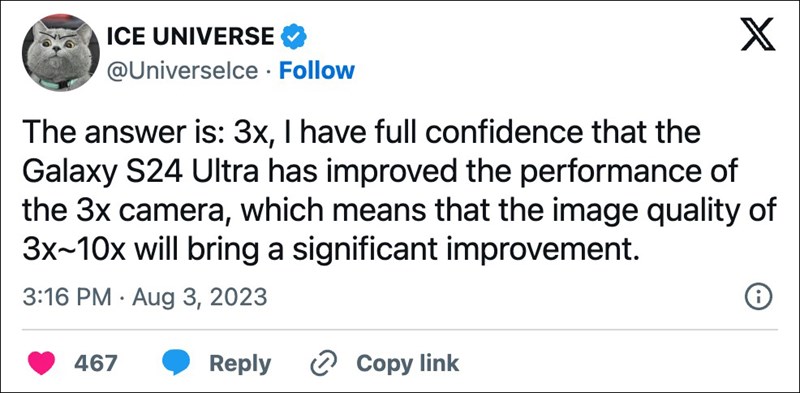Click the tweet's first line "The answer is"
Image resolution: width=800 pixels, height=393 pixels.
tap(124, 133)
